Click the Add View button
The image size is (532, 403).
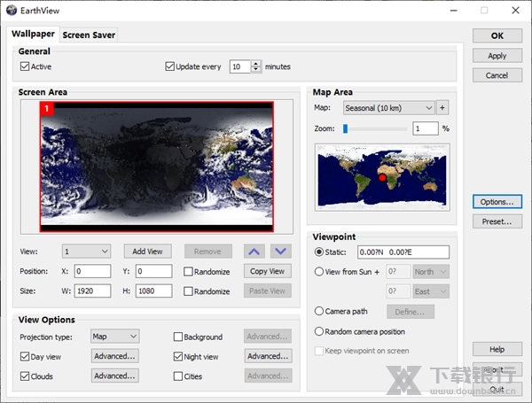(x=147, y=252)
